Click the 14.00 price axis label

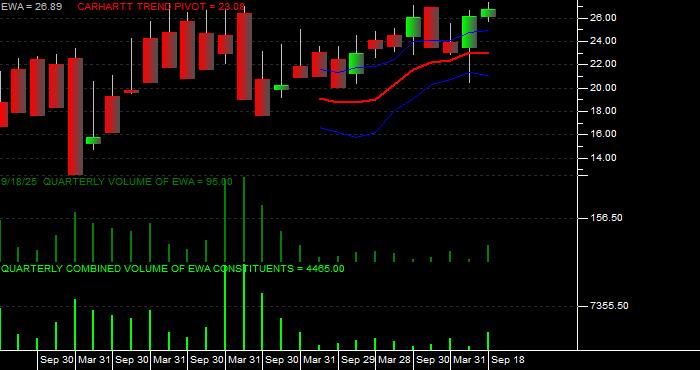click(x=603, y=158)
